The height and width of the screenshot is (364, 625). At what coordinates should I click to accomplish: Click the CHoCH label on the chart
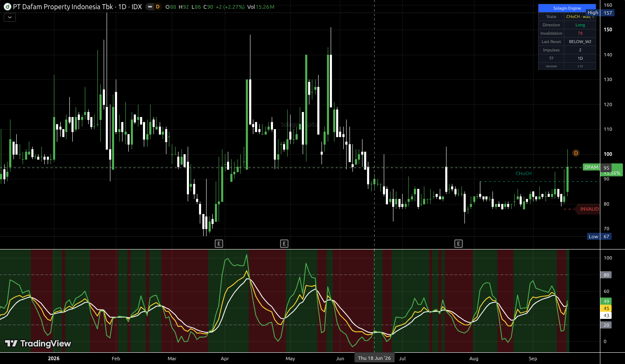(x=523, y=173)
